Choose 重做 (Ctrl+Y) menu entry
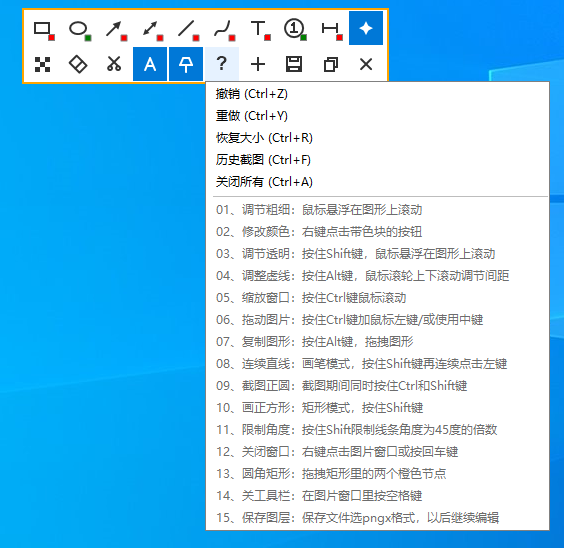This screenshot has width=564, height=548. [x=377, y=116]
